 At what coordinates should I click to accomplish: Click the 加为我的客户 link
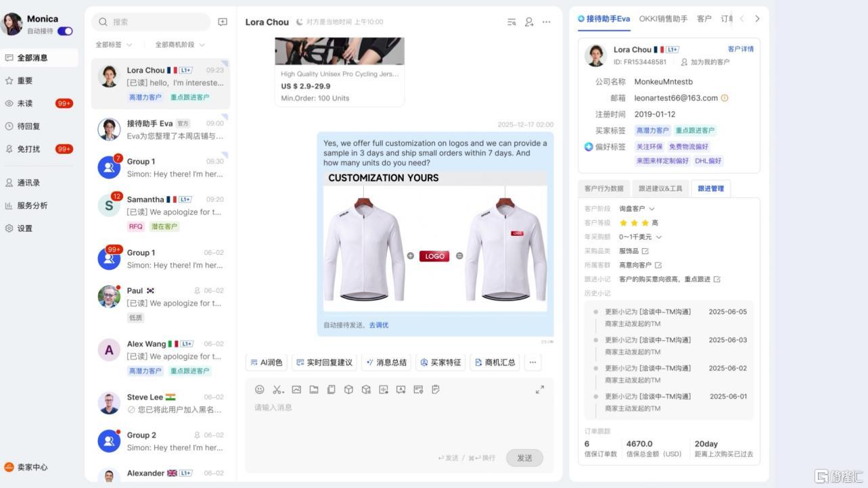point(705,62)
